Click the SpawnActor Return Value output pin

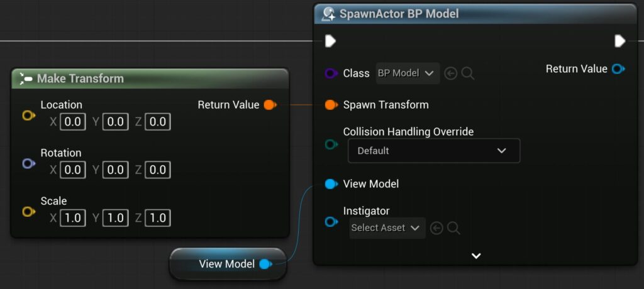coord(618,69)
